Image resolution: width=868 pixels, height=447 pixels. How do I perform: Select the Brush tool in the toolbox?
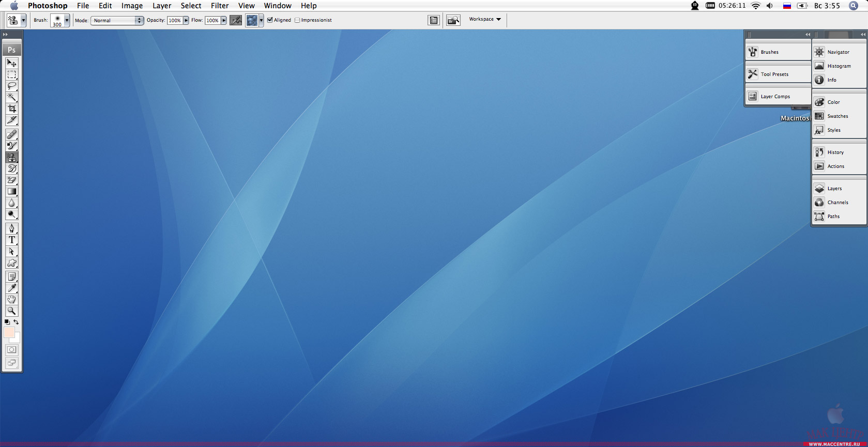click(x=11, y=146)
